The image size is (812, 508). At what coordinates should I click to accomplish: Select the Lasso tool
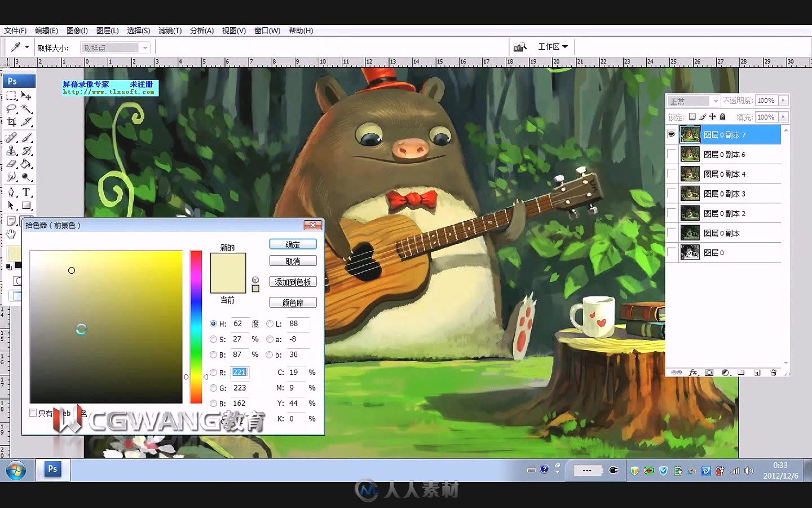(x=11, y=109)
